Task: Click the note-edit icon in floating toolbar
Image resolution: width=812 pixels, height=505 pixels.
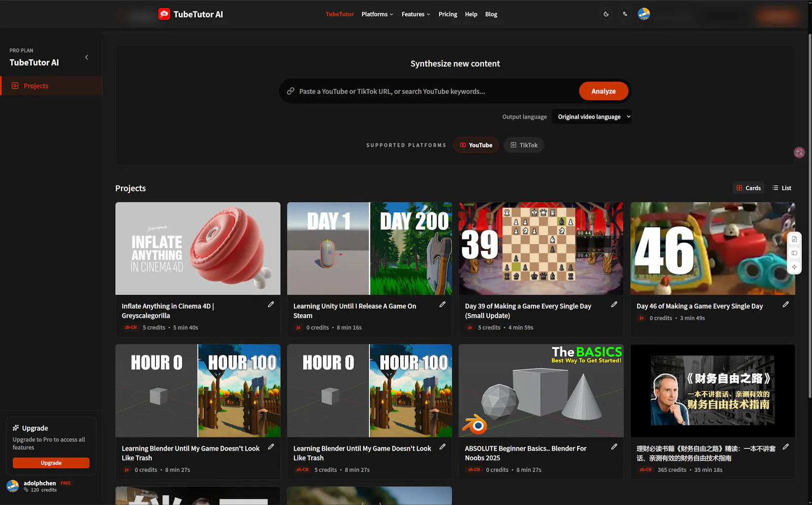Action: pos(794,239)
